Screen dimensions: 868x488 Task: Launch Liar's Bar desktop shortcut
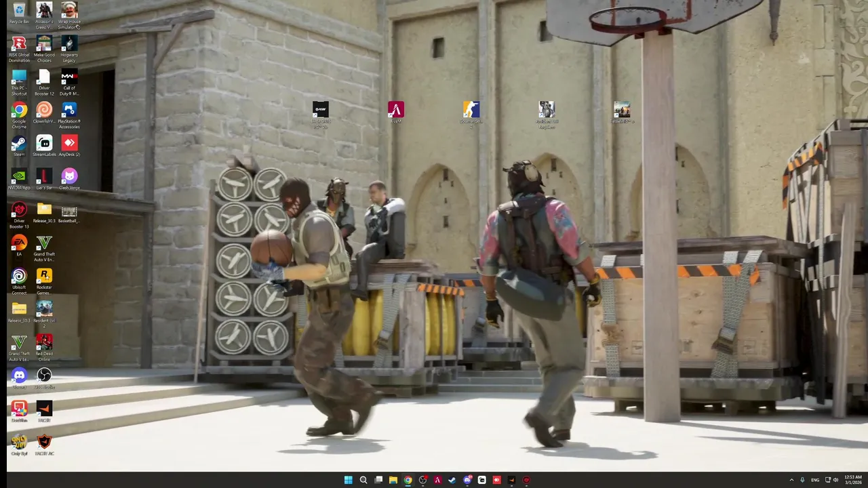coord(44,180)
